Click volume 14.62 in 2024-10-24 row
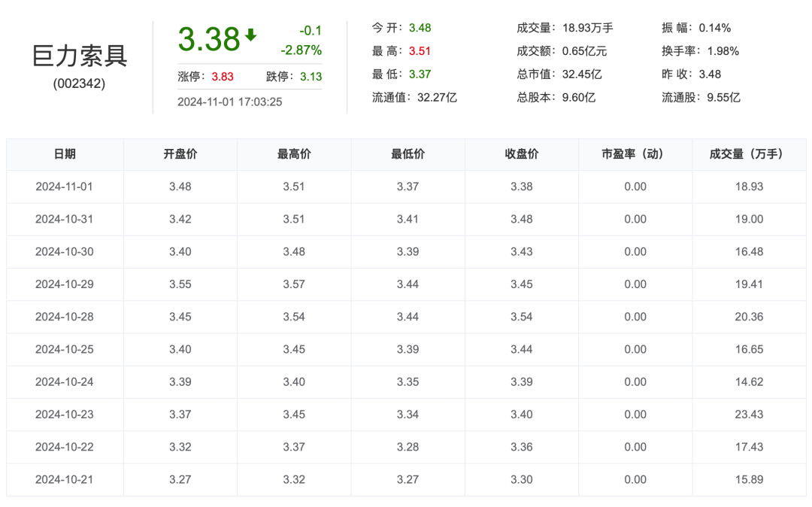 coord(750,381)
